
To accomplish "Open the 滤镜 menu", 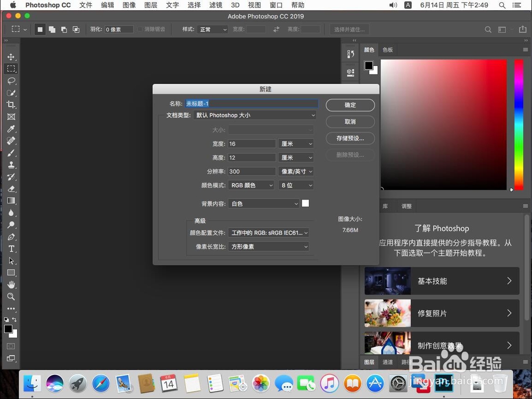I will (x=215, y=5).
